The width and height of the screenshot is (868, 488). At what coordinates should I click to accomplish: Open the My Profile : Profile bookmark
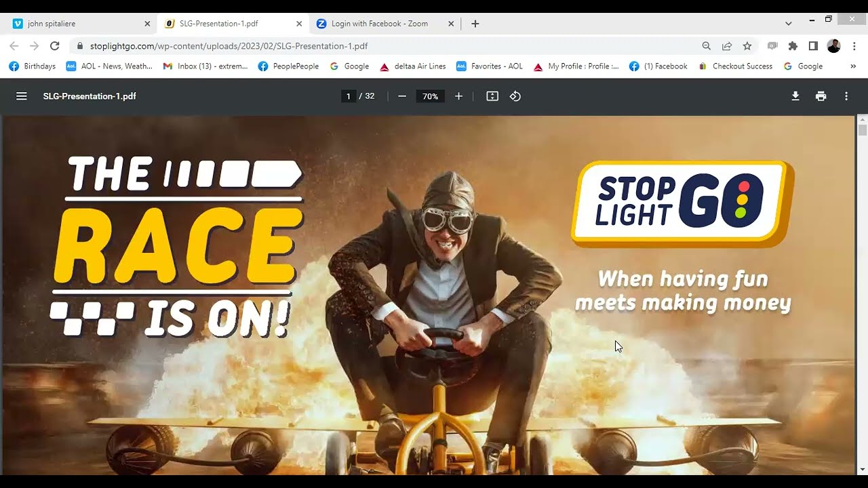[x=576, y=66]
